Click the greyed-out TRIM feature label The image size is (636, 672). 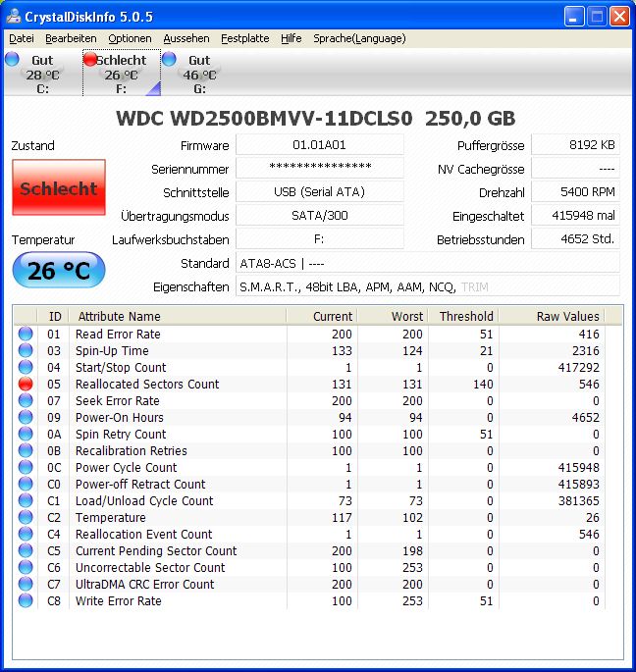coord(475,286)
